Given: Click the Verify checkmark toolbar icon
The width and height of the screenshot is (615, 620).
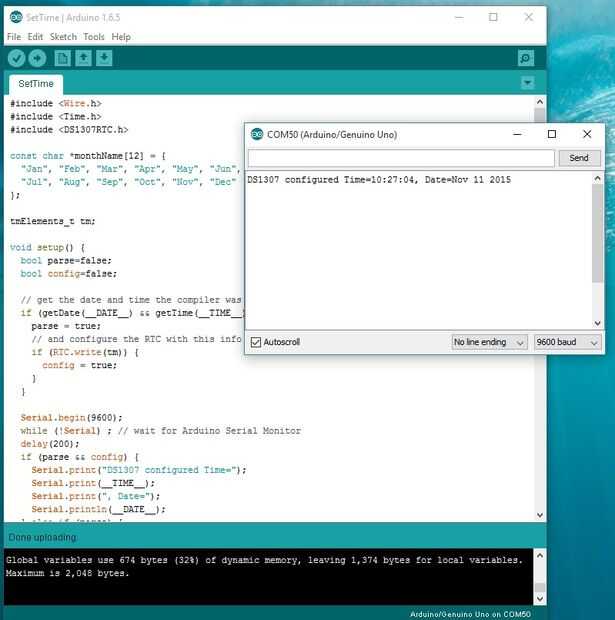Looking at the screenshot, I should click(17, 59).
